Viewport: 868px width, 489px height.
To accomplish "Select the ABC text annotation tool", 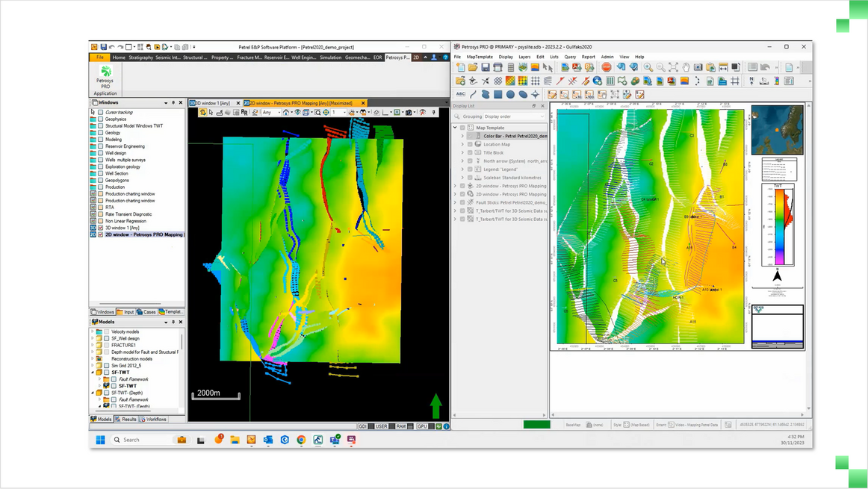I will (x=460, y=94).
